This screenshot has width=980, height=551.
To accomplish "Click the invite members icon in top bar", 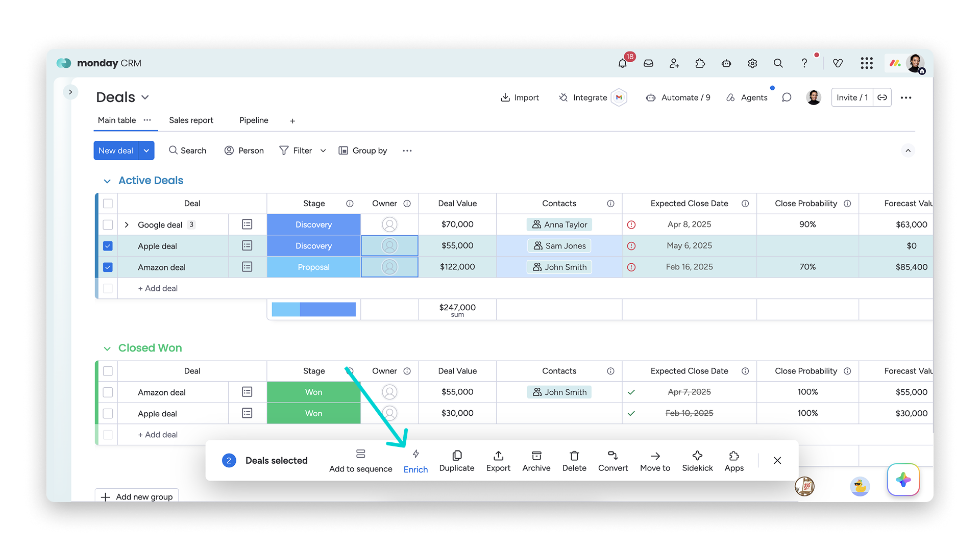I will [674, 63].
